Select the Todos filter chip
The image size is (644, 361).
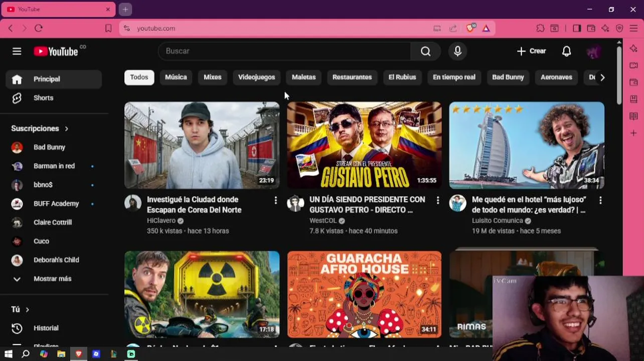coord(139,77)
